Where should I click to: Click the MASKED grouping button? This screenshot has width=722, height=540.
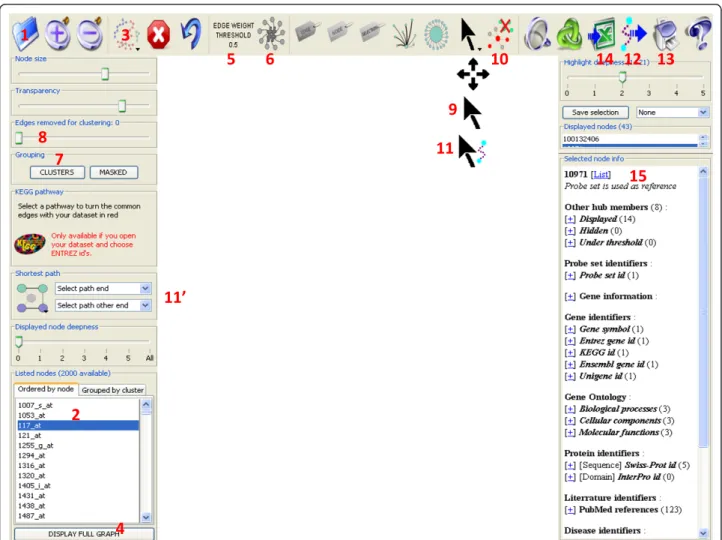pyautogui.click(x=114, y=172)
